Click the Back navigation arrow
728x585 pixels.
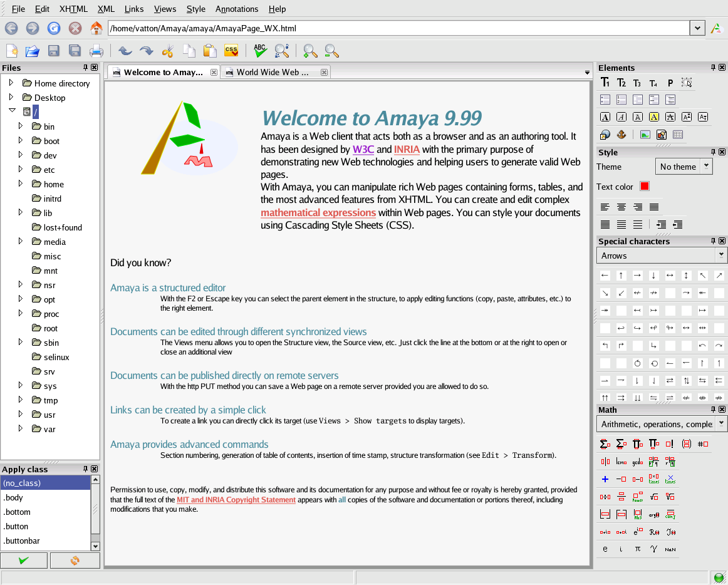pyautogui.click(x=11, y=28)
